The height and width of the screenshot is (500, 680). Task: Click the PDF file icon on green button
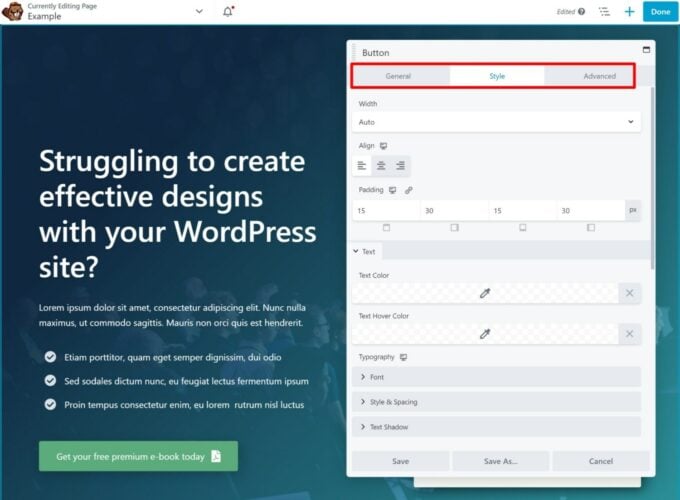pos(216,456)
